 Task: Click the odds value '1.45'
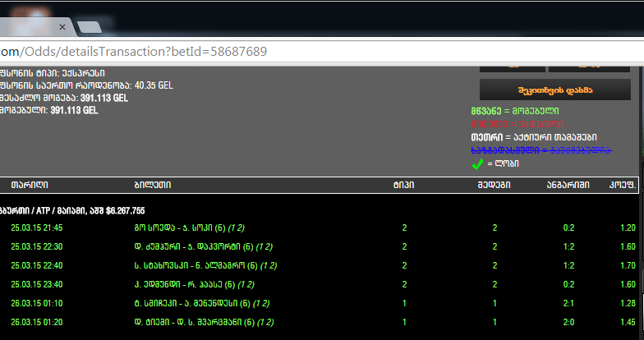(x=628, y=322)
